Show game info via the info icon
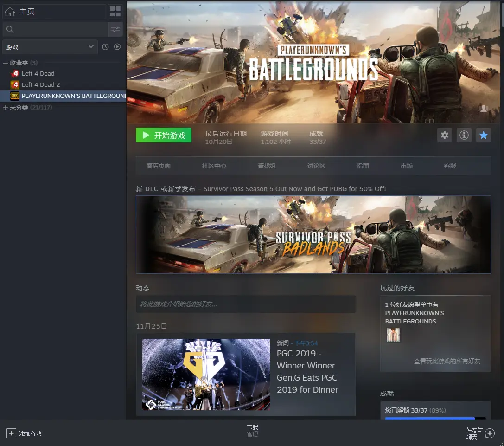504x446 pixels. [x=464, y=135]
